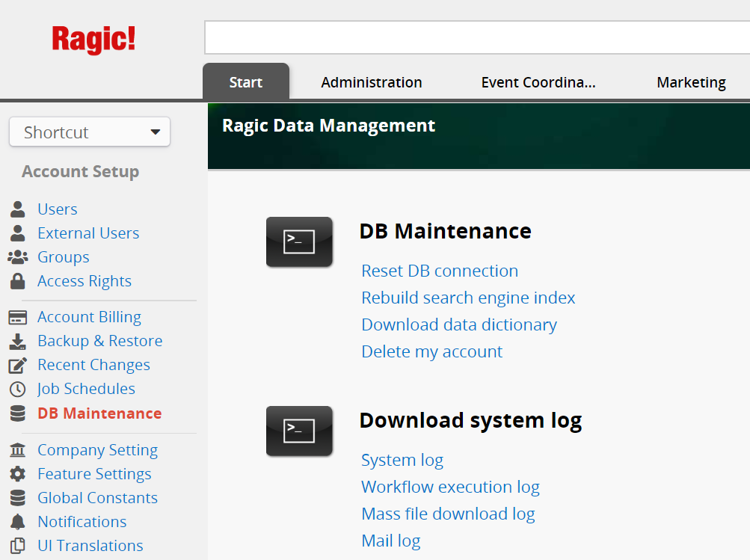
Task: Open the Marketing tab
Action: point(691,82)
